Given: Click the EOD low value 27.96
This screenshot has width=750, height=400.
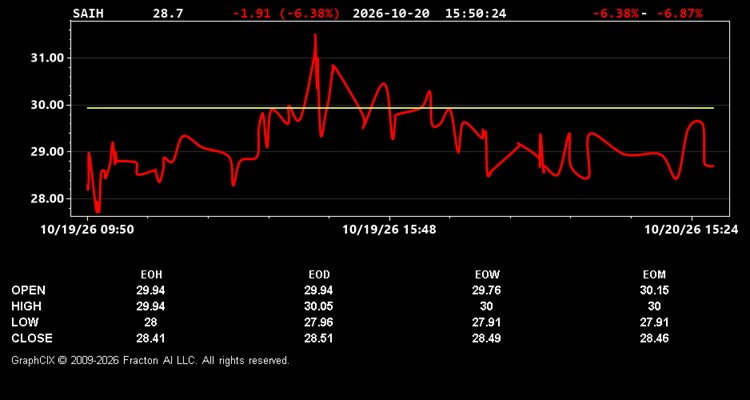Looking at the screenshot, I should (319, 322).
